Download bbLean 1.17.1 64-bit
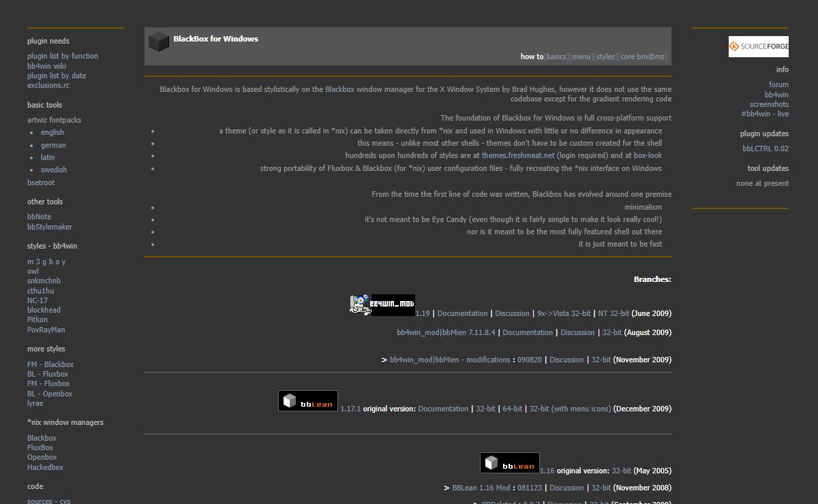The image size is (818, 504). pos(513,409)
